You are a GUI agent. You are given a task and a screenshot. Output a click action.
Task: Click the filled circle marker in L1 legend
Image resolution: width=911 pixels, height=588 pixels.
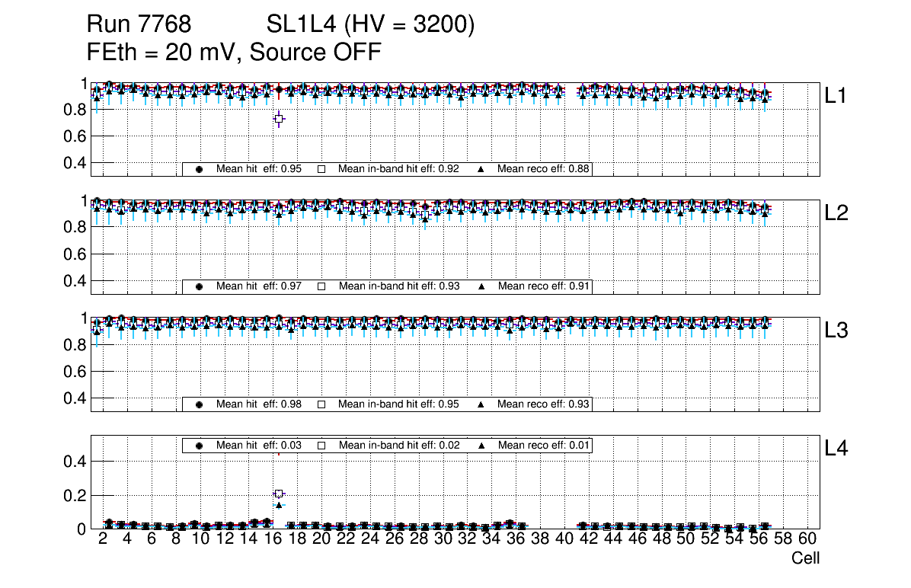pyautogui.click(x=200, y=169)
